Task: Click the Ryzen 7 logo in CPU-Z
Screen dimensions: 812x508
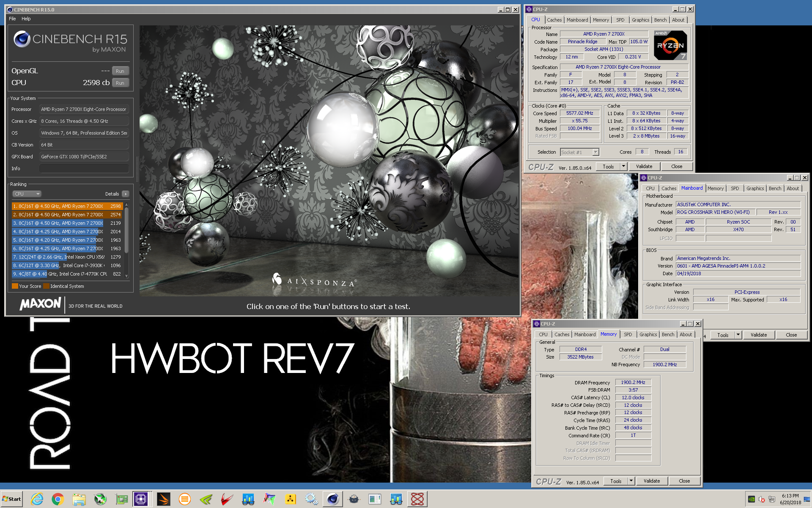Action: 670,45
